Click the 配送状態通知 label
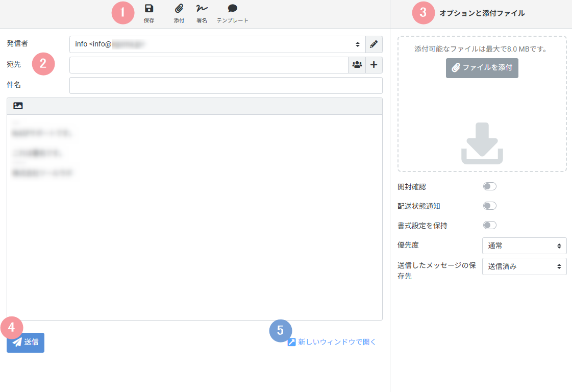The image size is (572, 392). 419,206
